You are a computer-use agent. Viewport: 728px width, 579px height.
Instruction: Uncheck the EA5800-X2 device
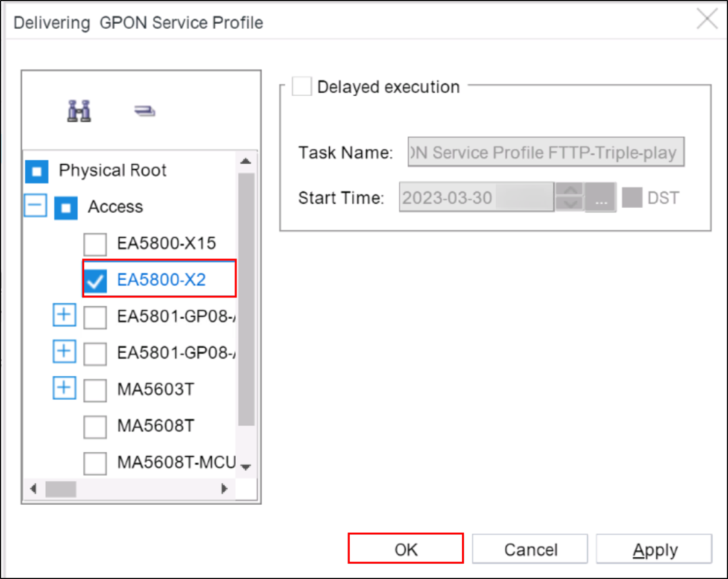pyautogui.click(x=95, y=281)
